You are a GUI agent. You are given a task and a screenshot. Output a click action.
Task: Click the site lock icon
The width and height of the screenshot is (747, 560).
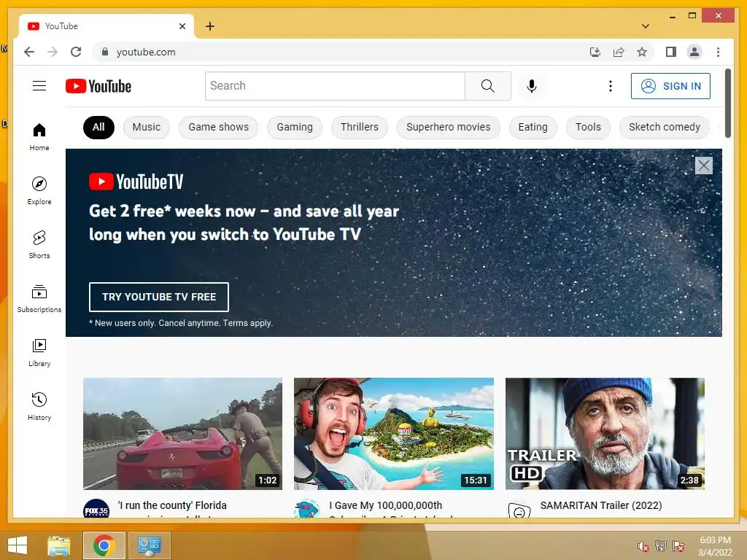(105, 52)
